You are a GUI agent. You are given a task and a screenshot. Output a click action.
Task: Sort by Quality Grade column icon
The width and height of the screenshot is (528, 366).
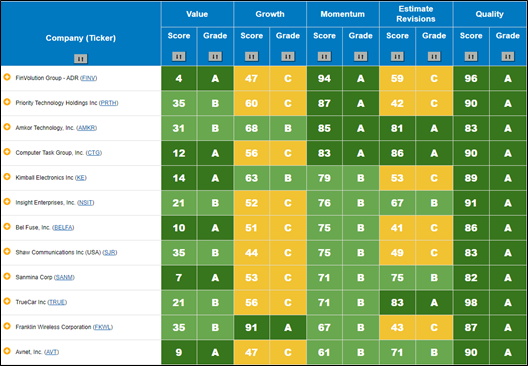point(507,56)
